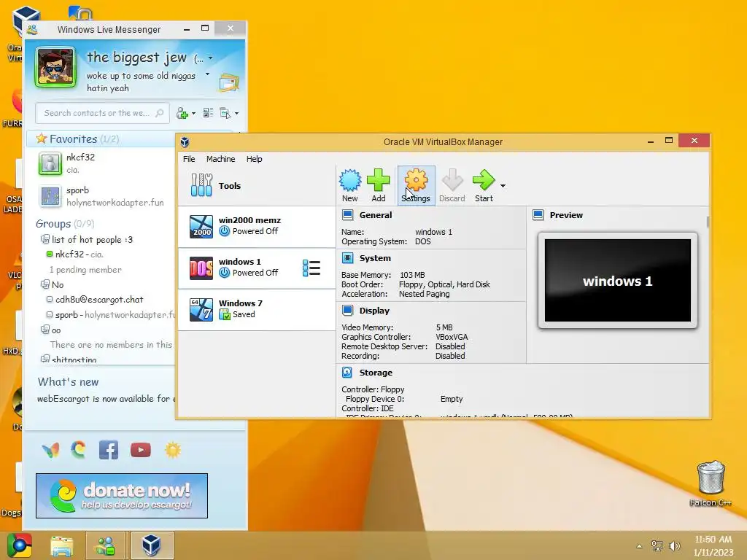The image size is (747, 560).
Task: Click contact list layout icon in Messenger
Action: (x=208, y=113)
